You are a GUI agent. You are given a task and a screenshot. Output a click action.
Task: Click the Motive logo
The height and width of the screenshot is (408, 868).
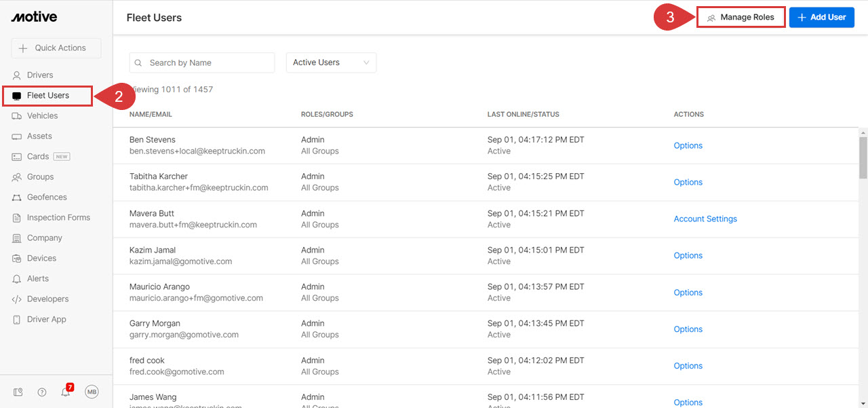[x=34, y=17]
